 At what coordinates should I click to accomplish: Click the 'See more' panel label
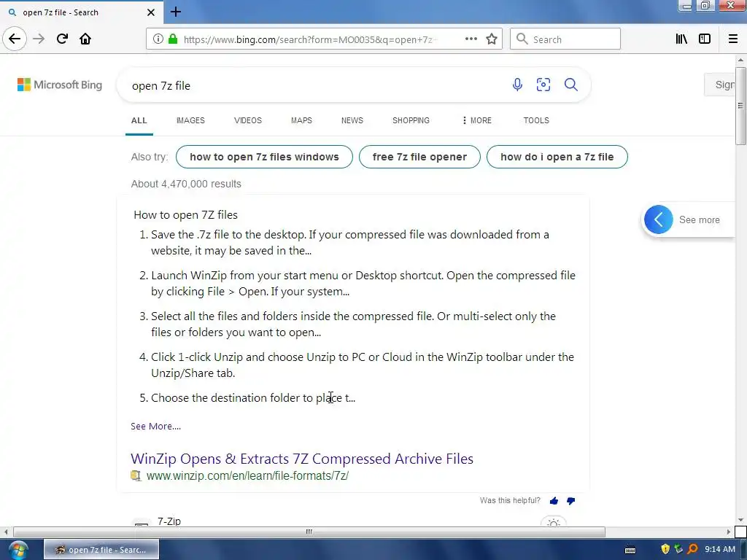click(699, 219)
